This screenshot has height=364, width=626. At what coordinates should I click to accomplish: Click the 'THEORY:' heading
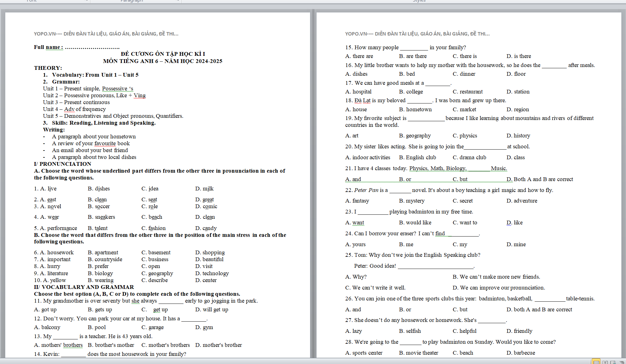tap(48, 68)
